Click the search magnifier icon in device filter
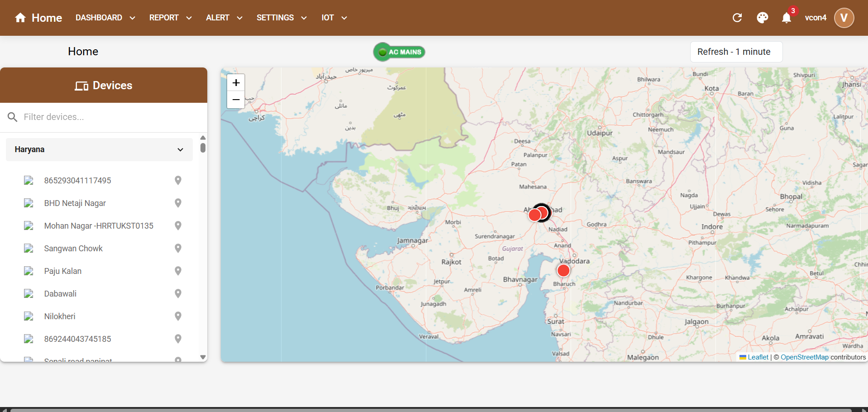The image size is (868, 412). 13,117
